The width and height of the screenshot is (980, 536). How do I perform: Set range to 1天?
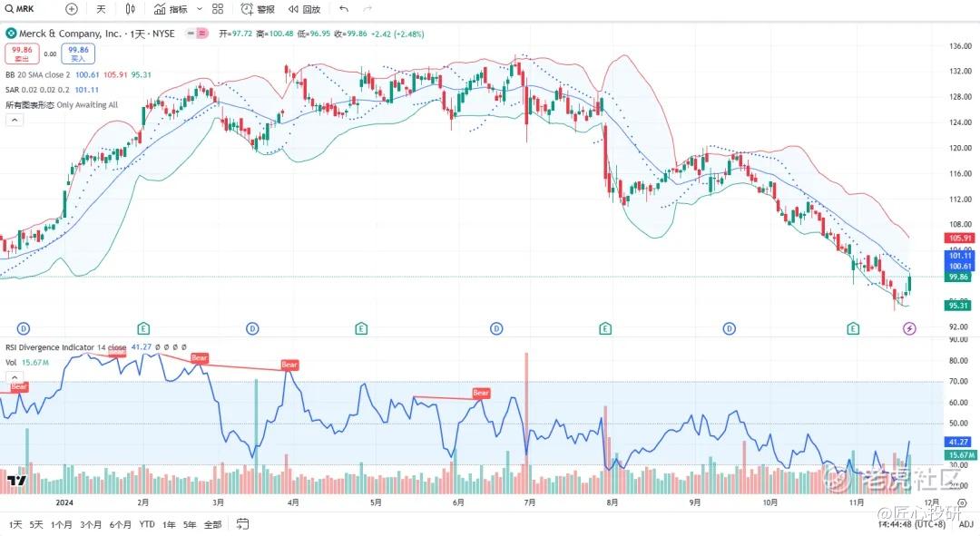point(15,525)
